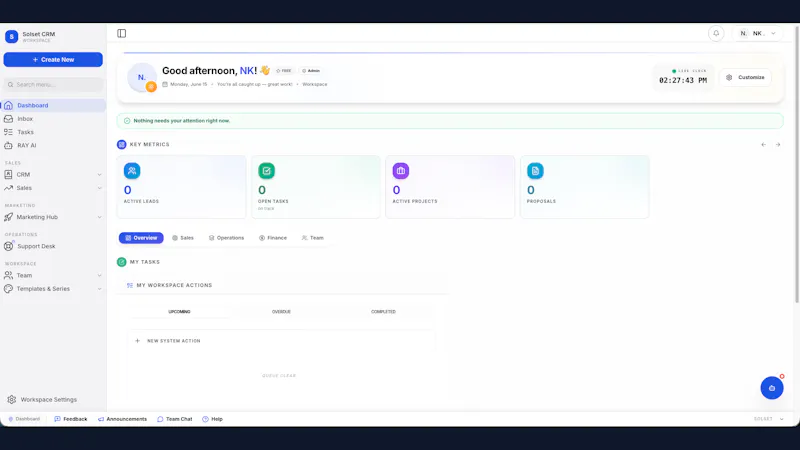800x450 pixels.
Task: Click the live clock time display
Action: [683, 81]
